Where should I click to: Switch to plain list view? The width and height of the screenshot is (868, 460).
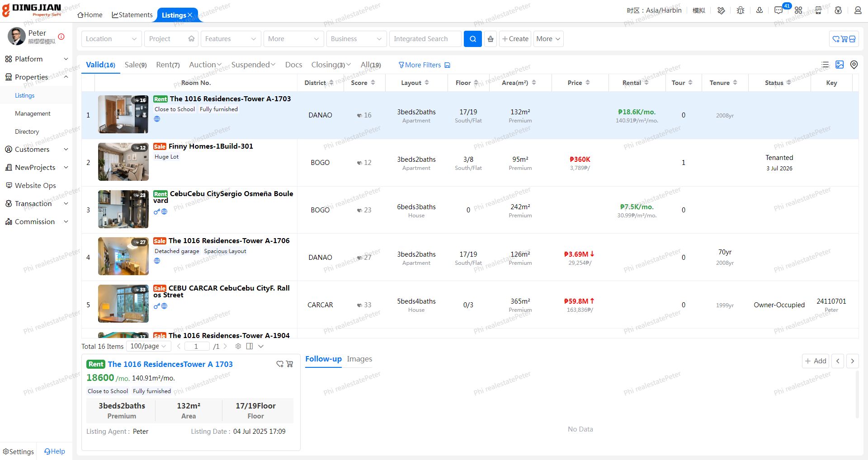click(x=825, y=65)
